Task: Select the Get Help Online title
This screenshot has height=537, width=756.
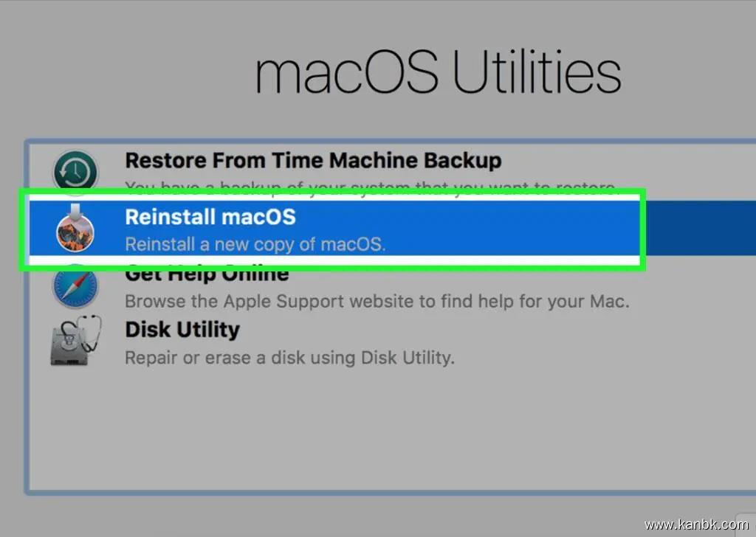Action: click(207, 276)
